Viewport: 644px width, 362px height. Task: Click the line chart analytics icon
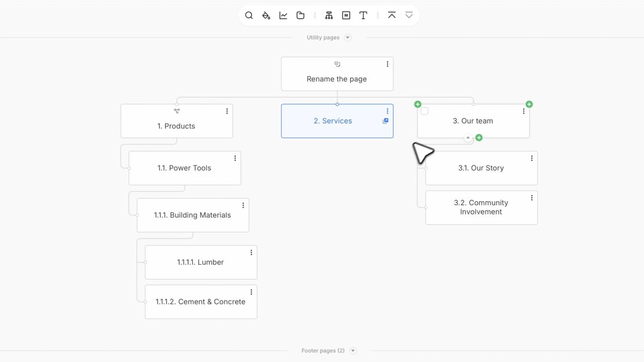click(283, 16)
